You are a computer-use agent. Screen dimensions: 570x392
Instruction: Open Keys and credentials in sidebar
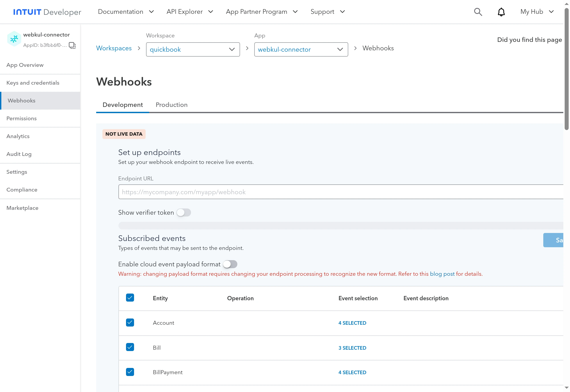40,83
